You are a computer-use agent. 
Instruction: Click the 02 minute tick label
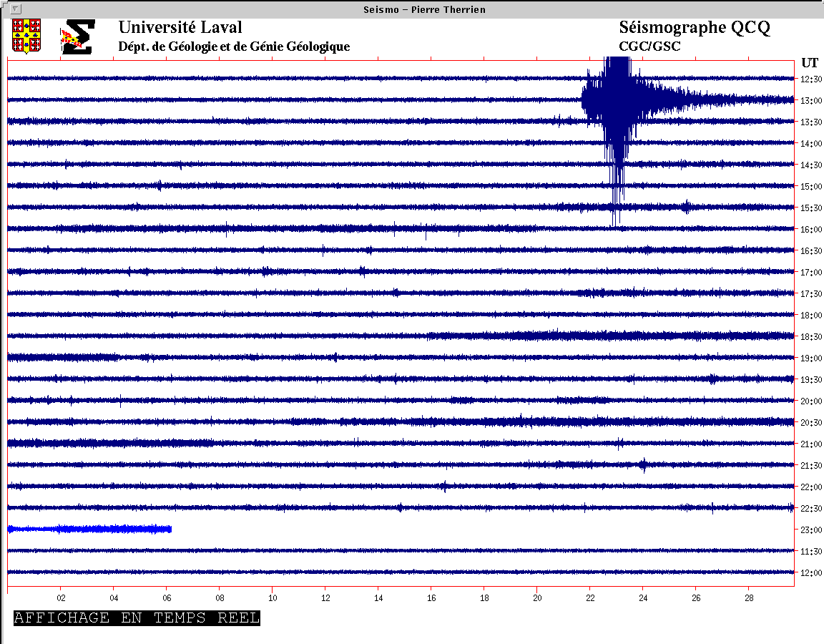pos(62,597)
